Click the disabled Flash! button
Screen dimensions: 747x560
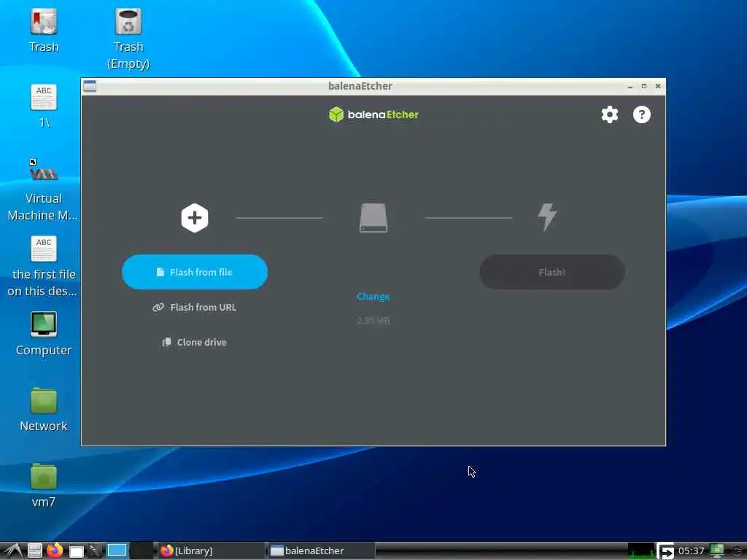(x=551, y=272)
